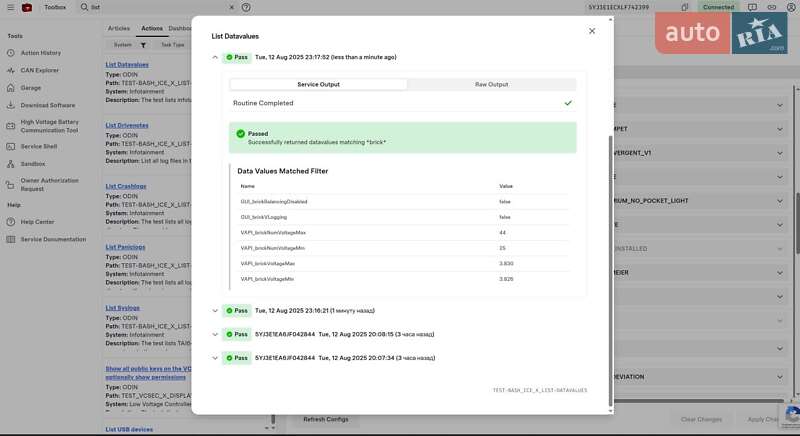Switch to Raw Output view

(x=491, y=84)
